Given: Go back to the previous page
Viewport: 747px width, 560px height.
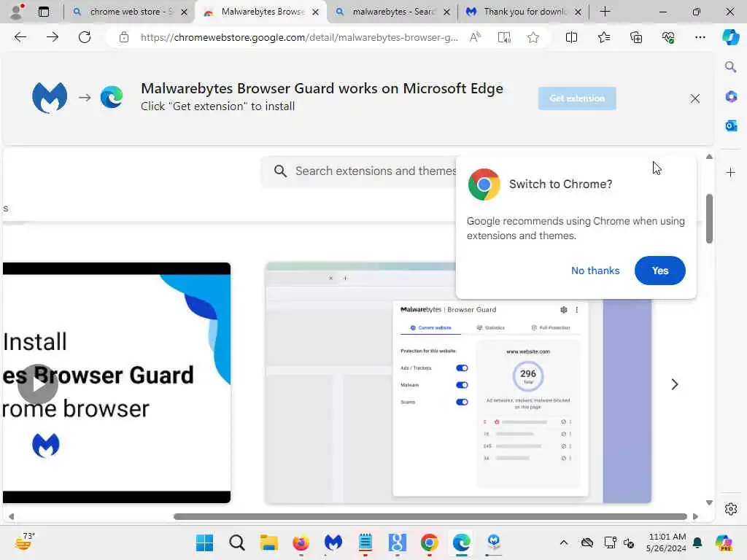Looking at the screenshot, I should 20,37.
